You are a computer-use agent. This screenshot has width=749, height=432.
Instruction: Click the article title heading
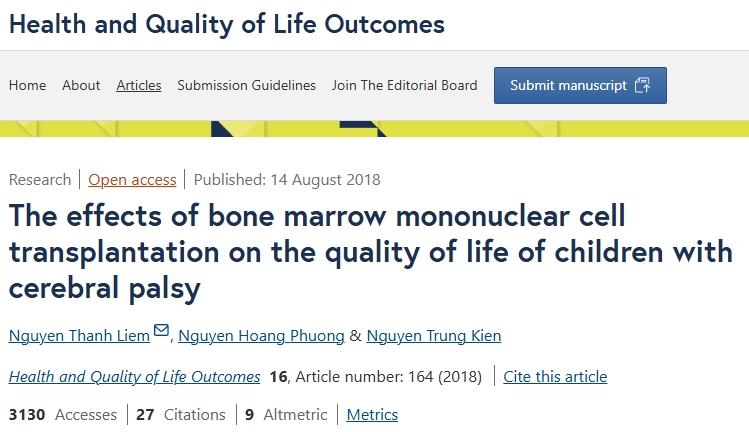tap(370, 252)
